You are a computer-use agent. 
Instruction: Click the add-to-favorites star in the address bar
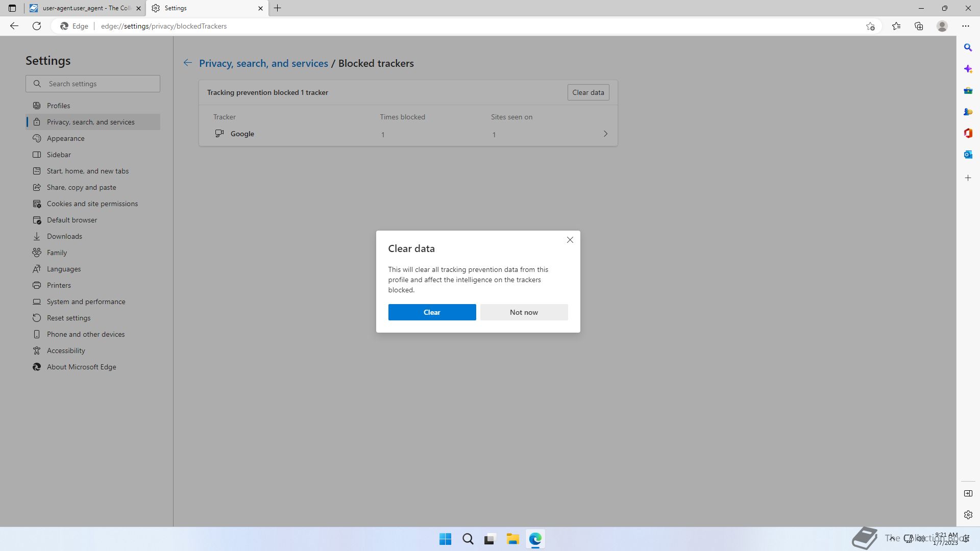click(870, 26)
